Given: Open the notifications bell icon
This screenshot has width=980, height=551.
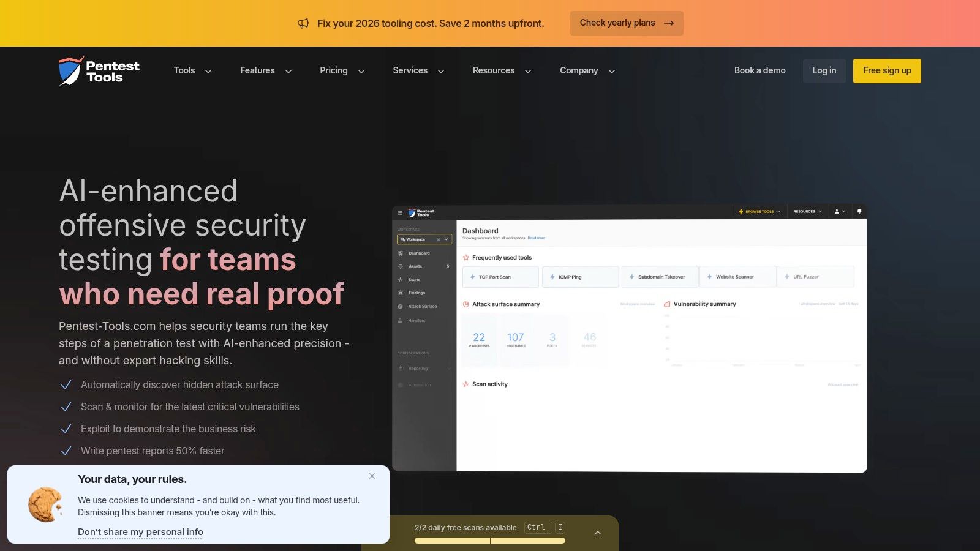Looking at the screenshot, I should (x=859, y=211).
